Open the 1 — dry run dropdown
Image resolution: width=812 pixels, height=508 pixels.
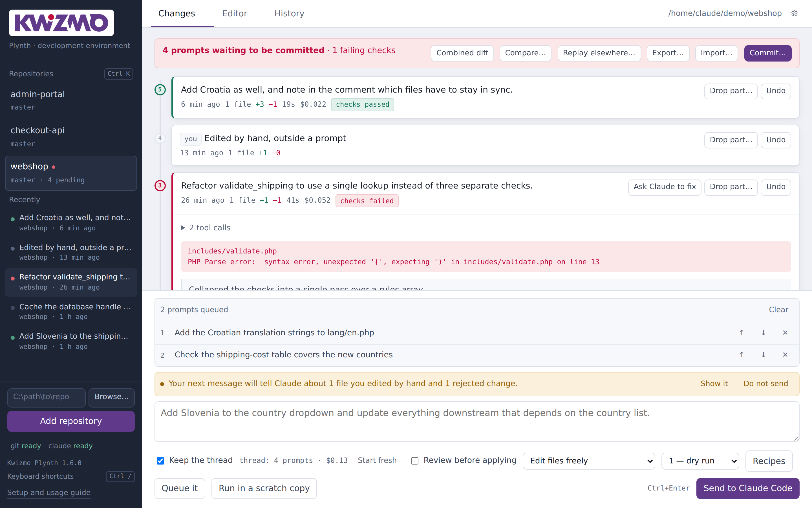(700, 461)
